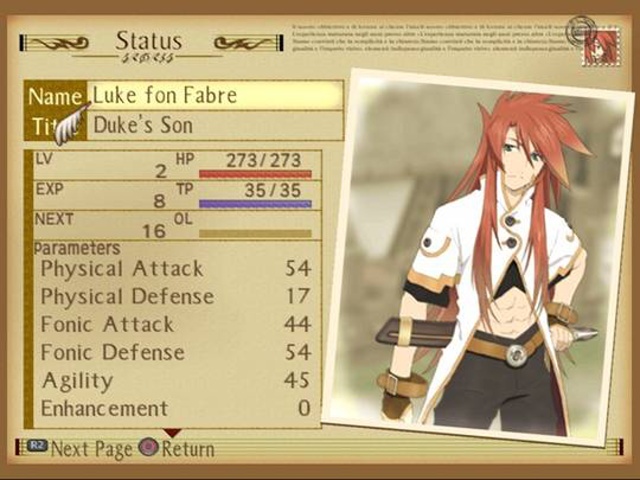
Task: Click the feather quill cursor icon
Action: coord(73,124)
